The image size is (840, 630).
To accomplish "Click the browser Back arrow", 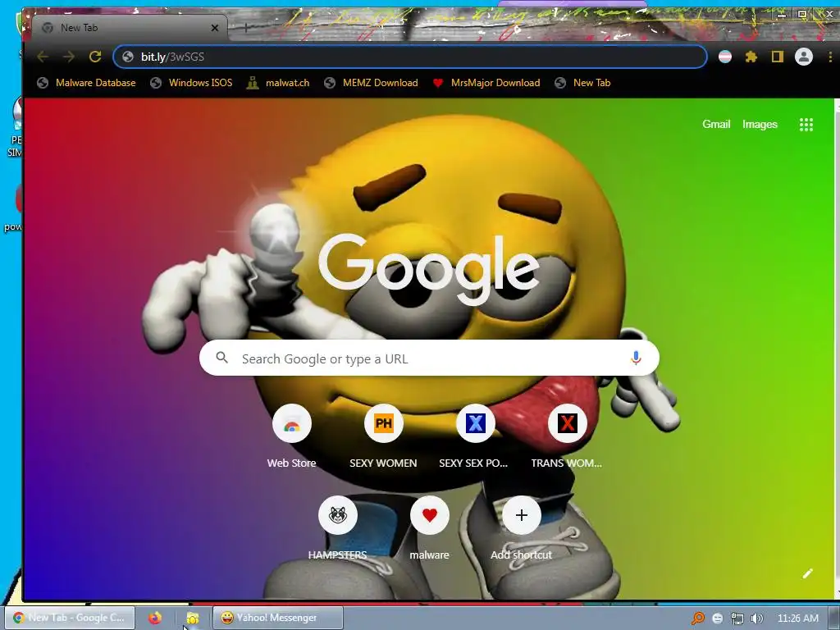I will 43,57.
